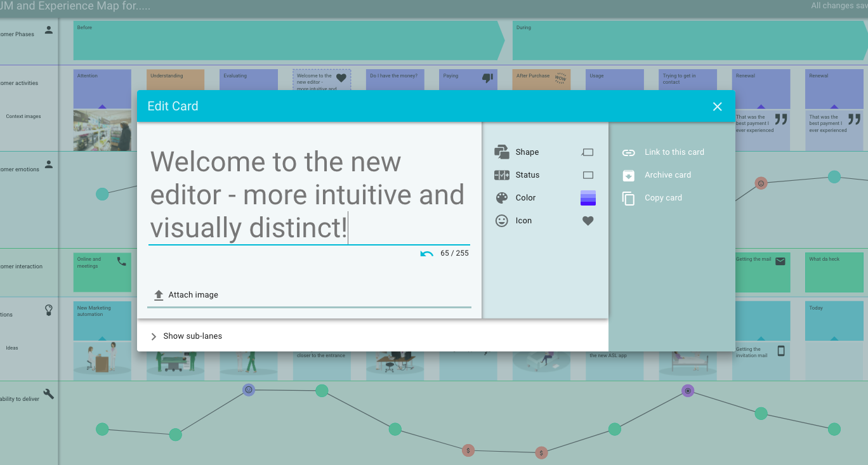Click smartphone icon on invitation mail card

[x=781, y=351]
